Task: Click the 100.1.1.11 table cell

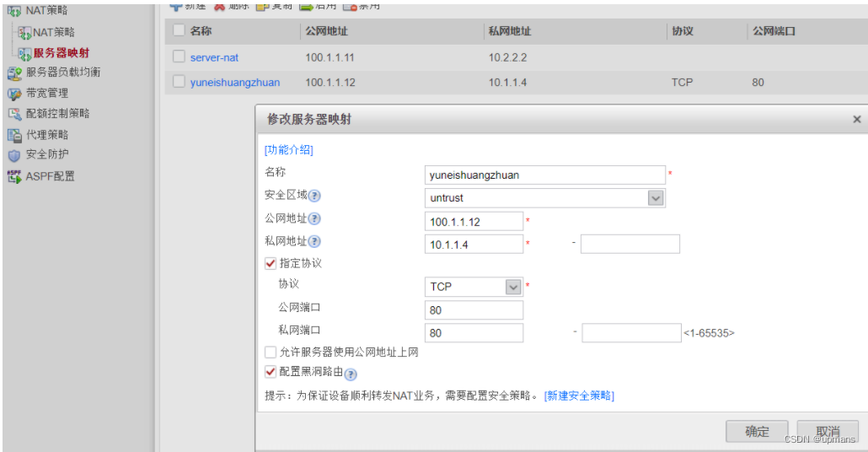Action: point(330,57)
